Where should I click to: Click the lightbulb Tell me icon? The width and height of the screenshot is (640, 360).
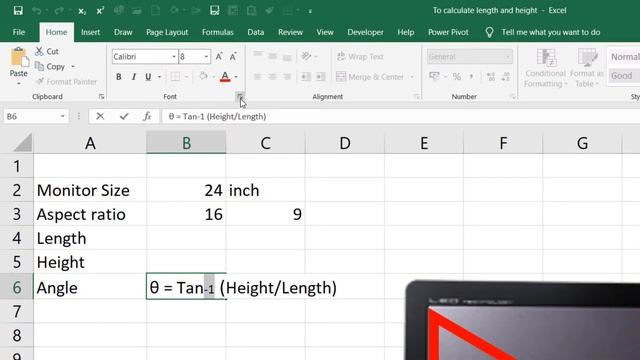[489, 32]
